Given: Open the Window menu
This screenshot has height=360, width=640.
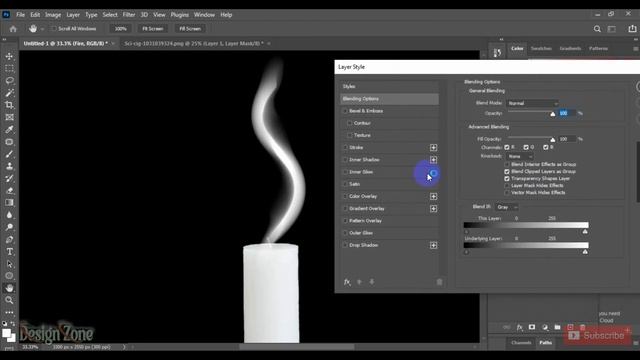Looking at the screenshot, I should (204, 15).
